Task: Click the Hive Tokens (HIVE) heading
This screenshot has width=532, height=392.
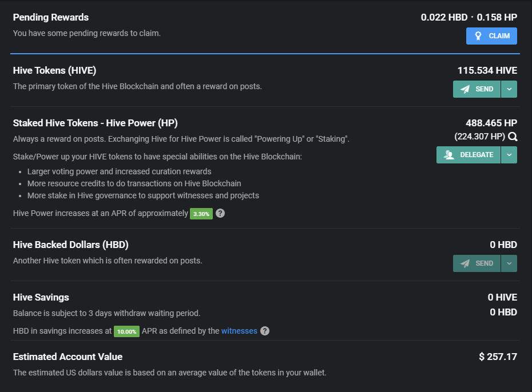Action: 54,70
